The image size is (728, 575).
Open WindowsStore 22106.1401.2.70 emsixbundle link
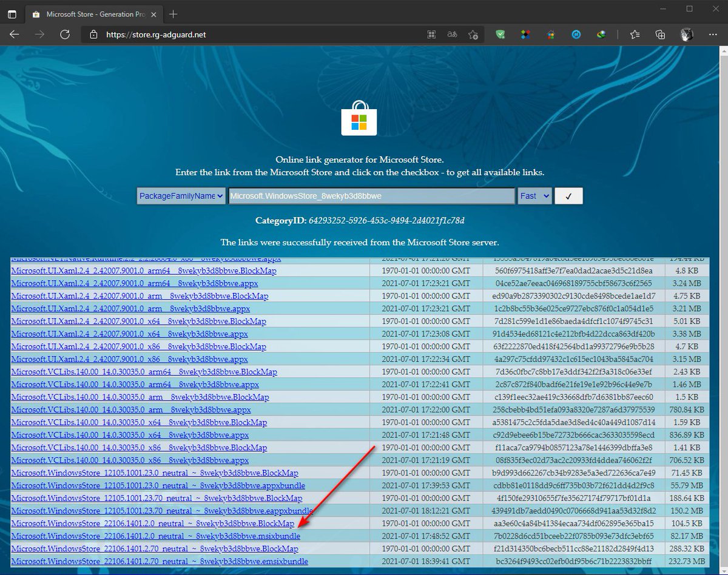coord(160,562)
